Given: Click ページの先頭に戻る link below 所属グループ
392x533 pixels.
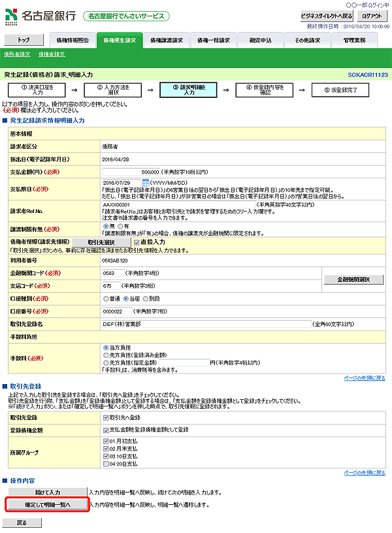Looking at the screenshot, I should pos(365,473).
